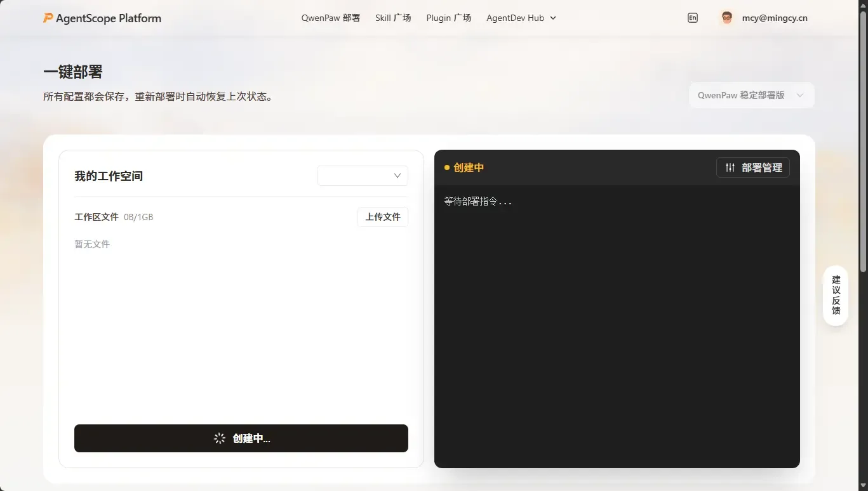Open Plugin 广场 page
The image size is (868, 491).
tap(449, 18)
